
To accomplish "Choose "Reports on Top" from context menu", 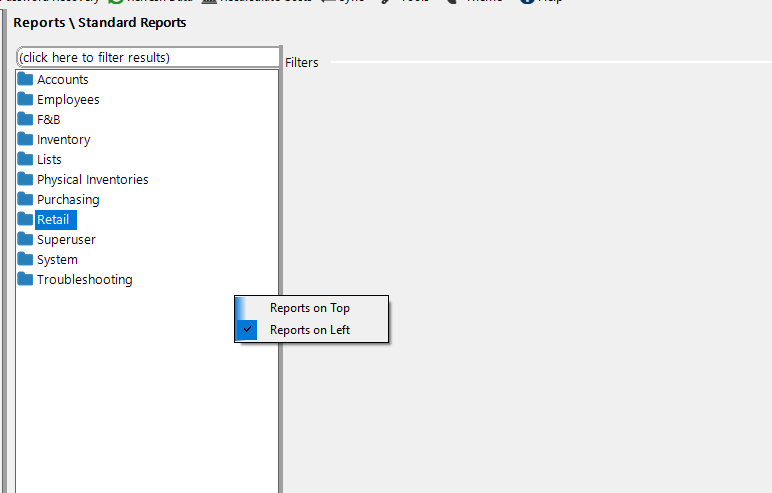I will click(x=310, y=308).
